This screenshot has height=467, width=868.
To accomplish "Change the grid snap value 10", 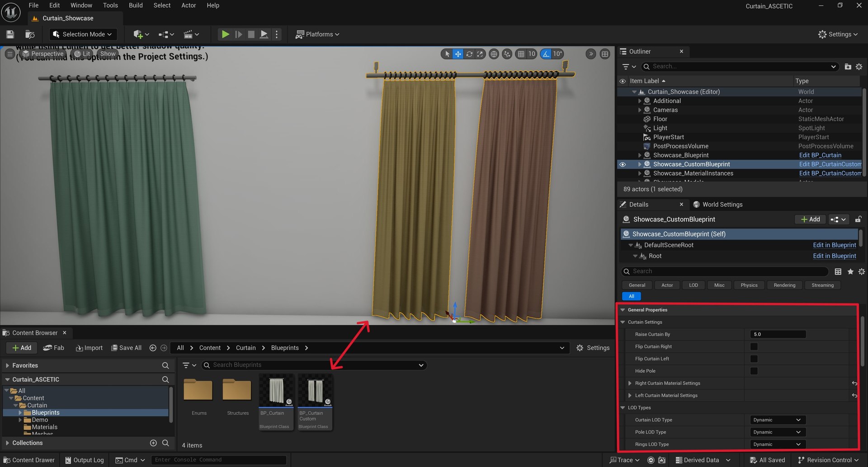I will 532,54.
